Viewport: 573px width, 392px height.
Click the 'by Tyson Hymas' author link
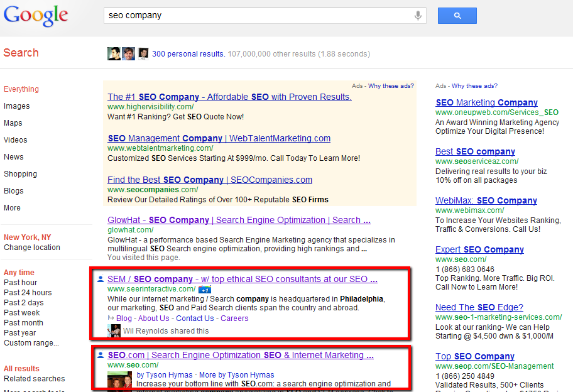pyautogui.click(x=165, y=375)
